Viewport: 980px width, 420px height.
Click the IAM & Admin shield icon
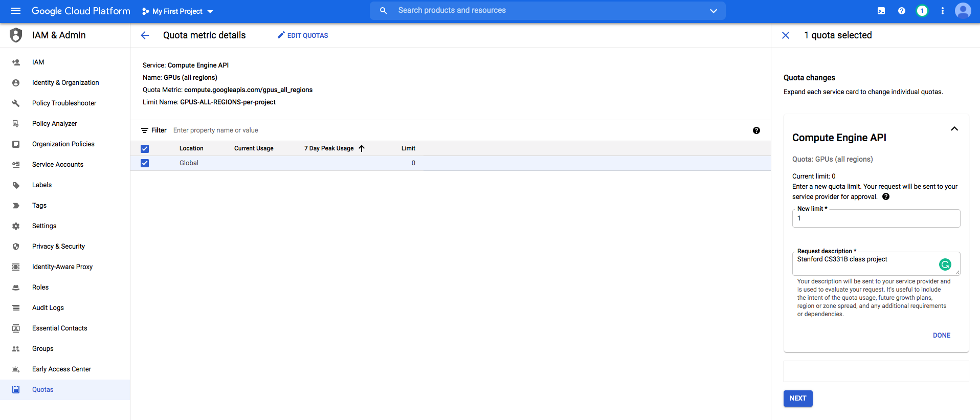point(16,35)
